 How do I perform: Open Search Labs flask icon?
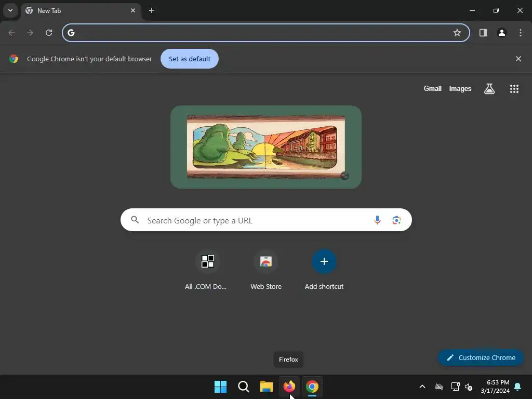tap(489, 88)
